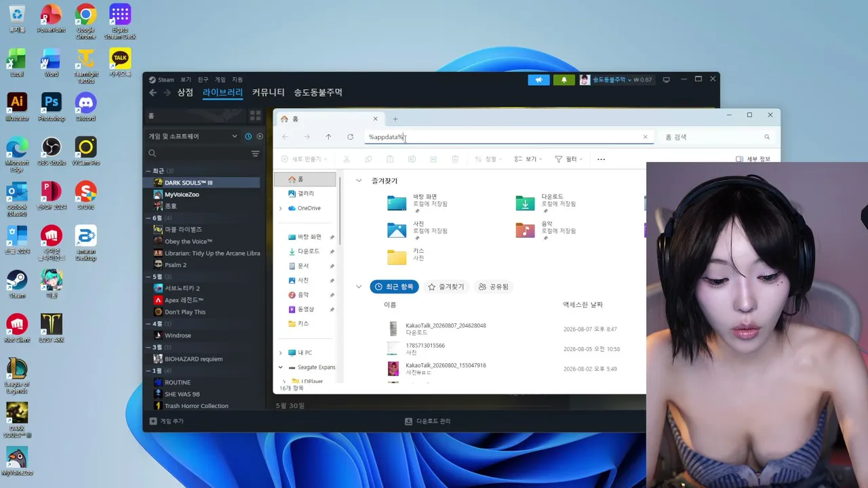Collapse Seagate Expansion drive tree node
The width and height of the screenshot is (868, 488).
point(281,367)
